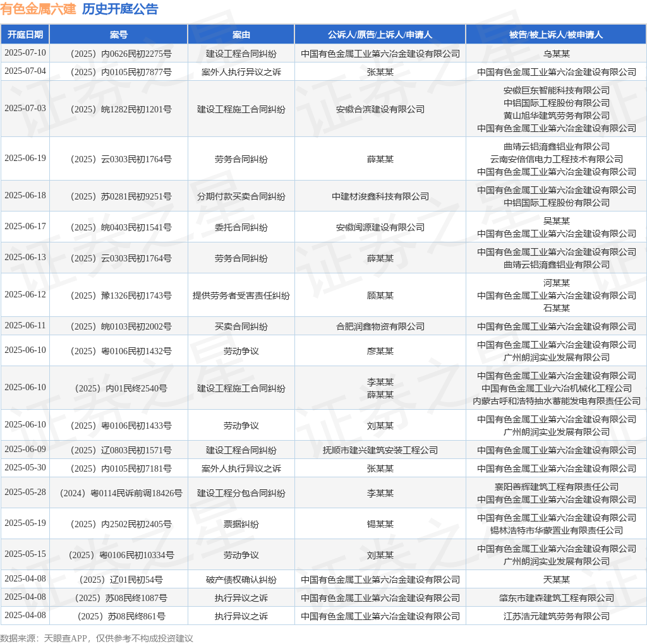This screenshot has width=647, height=644.
Task: Select the 公诉人/原告/上诉人/申请人 column header
Action: [380, 35]
